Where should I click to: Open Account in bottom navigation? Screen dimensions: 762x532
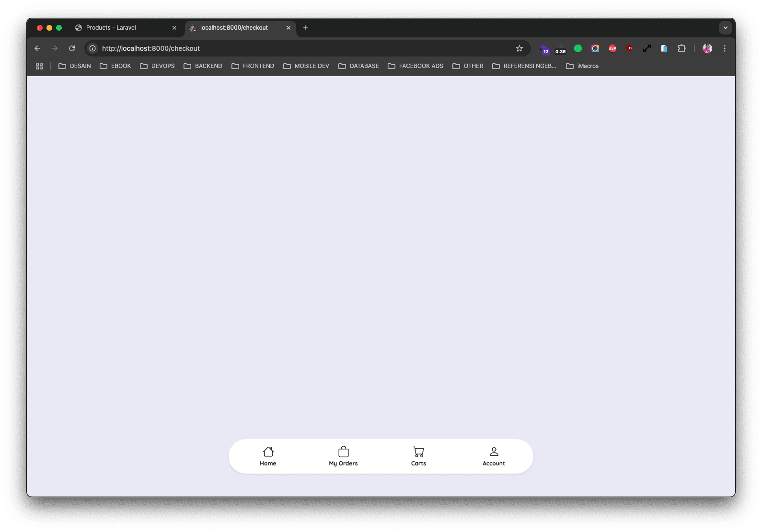[x=494, y=456]
